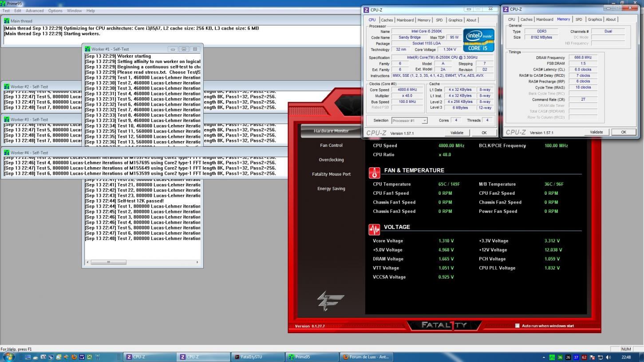
Task: Click Worker #1 horizontal scrollbar thumb
Action: click(x=108, y=262)
